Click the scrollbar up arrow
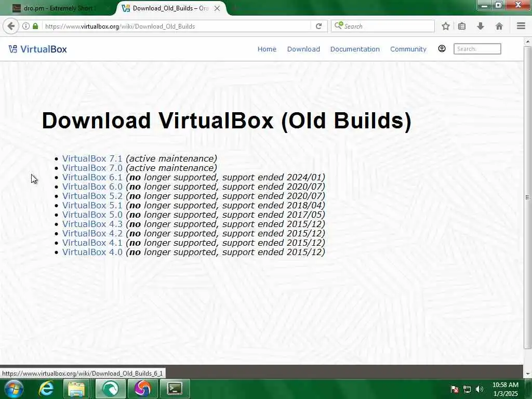This screenshot has width=532, height=399. (x=528, y=42)
